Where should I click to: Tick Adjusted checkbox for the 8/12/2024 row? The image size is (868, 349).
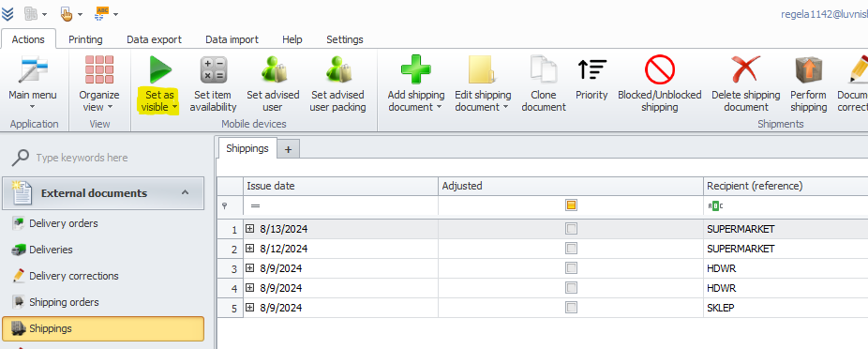(571, 249)
